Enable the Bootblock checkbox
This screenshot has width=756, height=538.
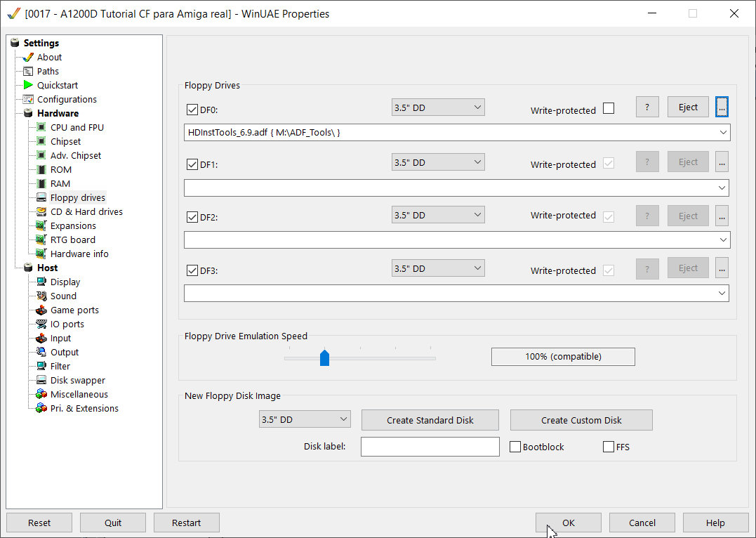515,447
